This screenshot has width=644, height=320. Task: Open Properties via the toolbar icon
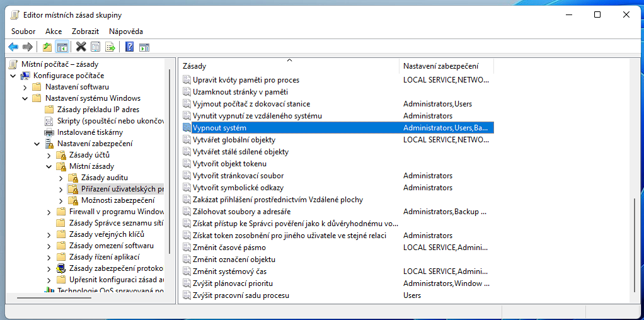tap(95, 47)
